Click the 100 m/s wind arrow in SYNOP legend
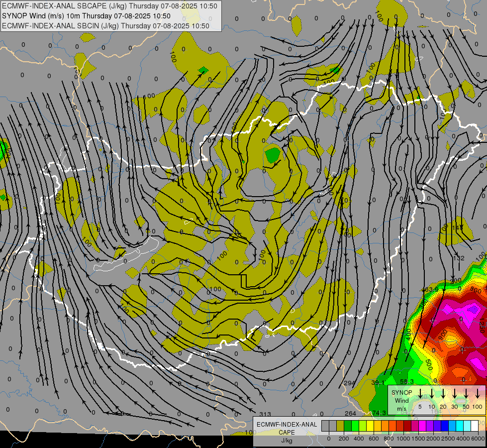Viewport: 487px width, 448px height. 478,393
